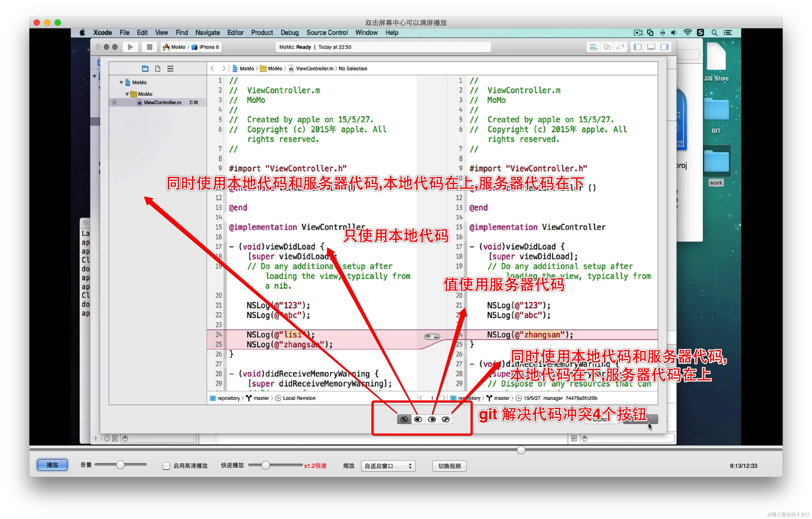Toggle the ViewController.m file checkbox
Viewport: 812px width, 519px height.
coord(114,102)
